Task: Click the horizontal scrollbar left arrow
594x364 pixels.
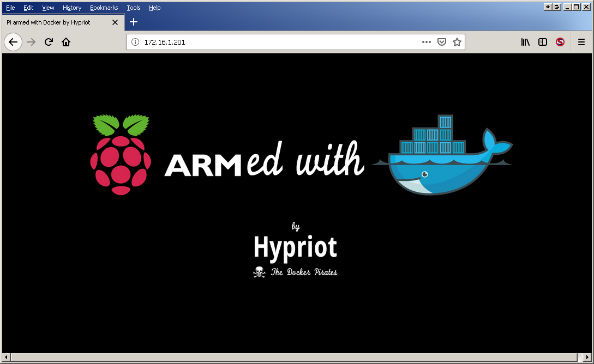Action: click(6, 357)
